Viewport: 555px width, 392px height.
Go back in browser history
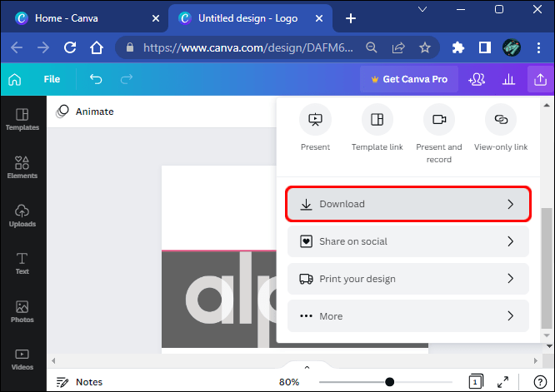[17, 47]
